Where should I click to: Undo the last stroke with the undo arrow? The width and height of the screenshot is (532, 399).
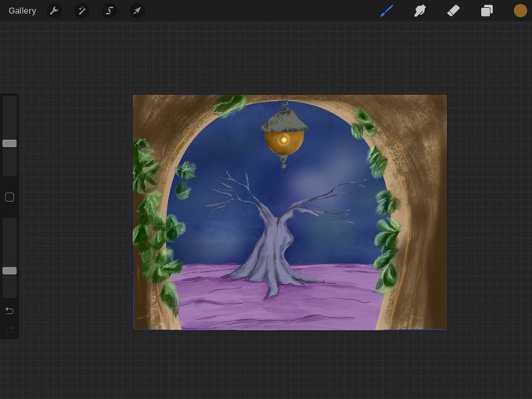[x=9, y=311]
